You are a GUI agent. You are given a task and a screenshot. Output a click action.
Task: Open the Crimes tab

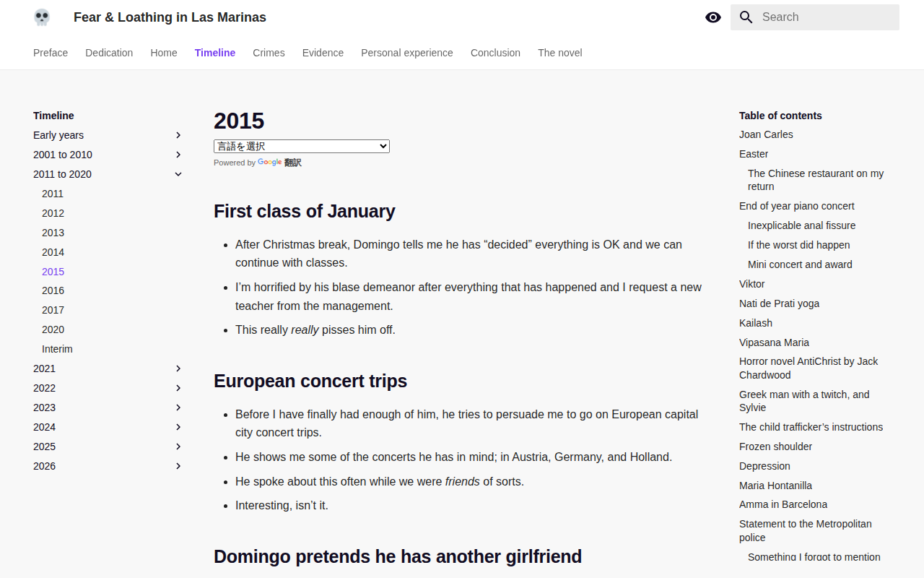coord(269,53)
